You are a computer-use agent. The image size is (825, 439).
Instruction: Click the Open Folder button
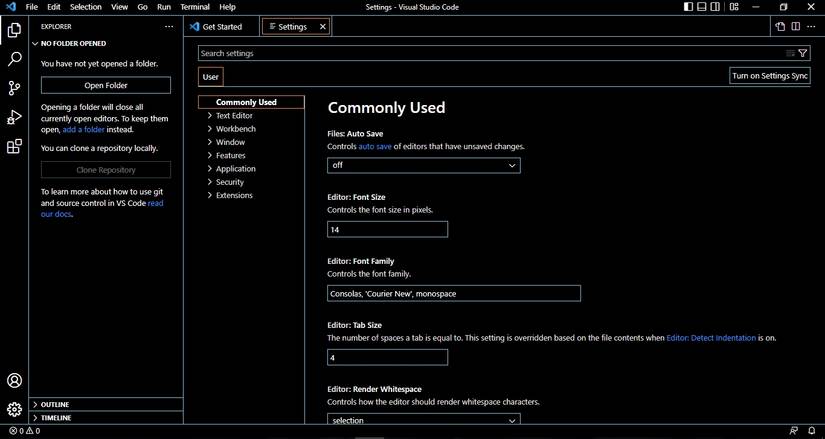click(105, 86)
